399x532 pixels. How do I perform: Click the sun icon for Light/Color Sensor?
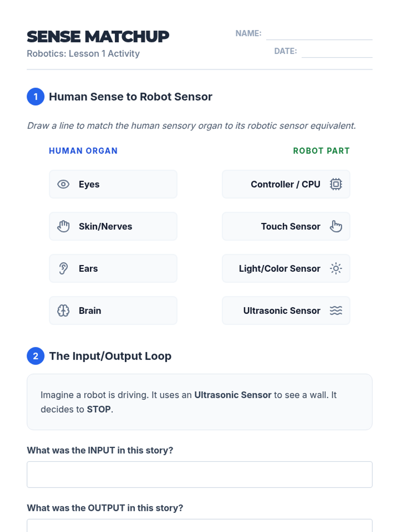coord(336,268)
